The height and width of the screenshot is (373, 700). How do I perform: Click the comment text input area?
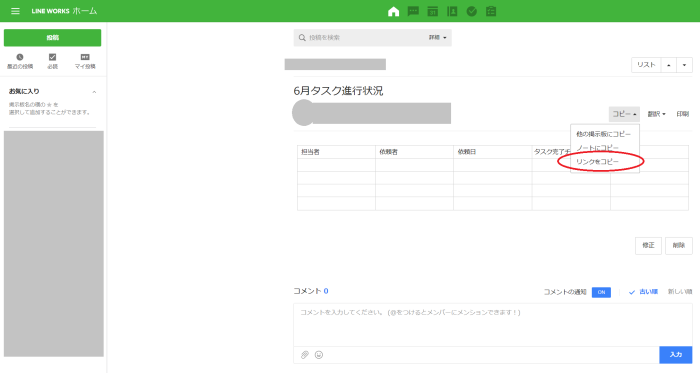[493, 325]
